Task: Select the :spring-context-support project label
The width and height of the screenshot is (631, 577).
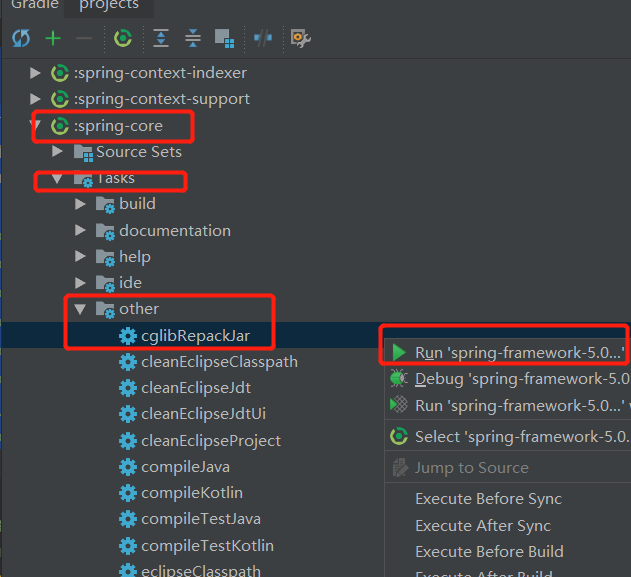Action: coord(162,99)
